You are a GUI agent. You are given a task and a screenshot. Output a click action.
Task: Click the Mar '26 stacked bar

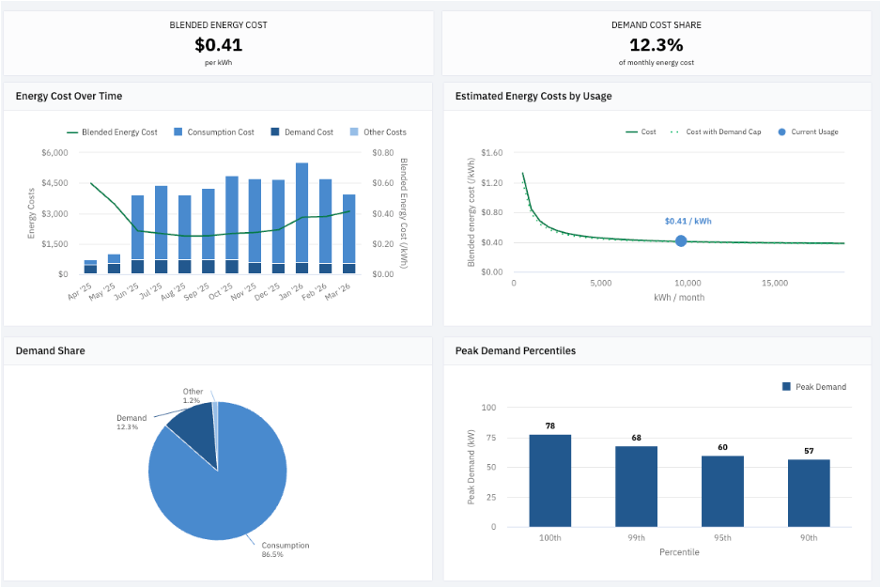click(348, 234)
